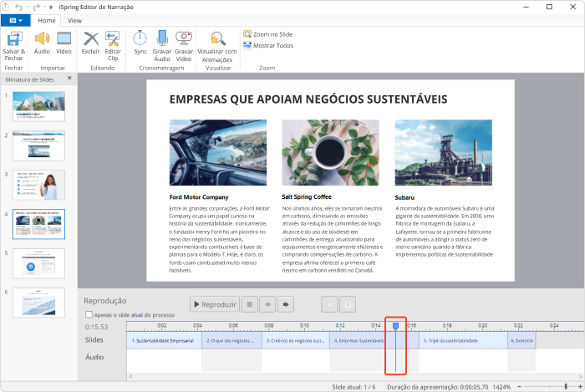The height and width of the screenshot is (392, 585).
Task: Select Mostrar Todos zoom option
Action: (268, 45)
